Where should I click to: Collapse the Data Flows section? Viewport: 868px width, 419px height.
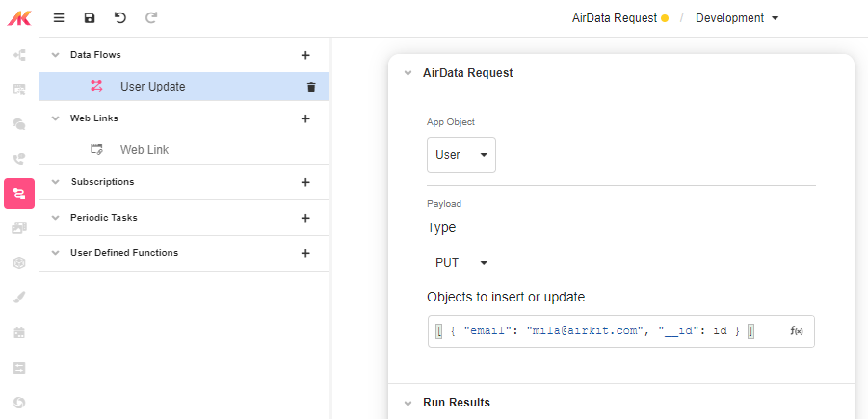[x=55, y=55]
